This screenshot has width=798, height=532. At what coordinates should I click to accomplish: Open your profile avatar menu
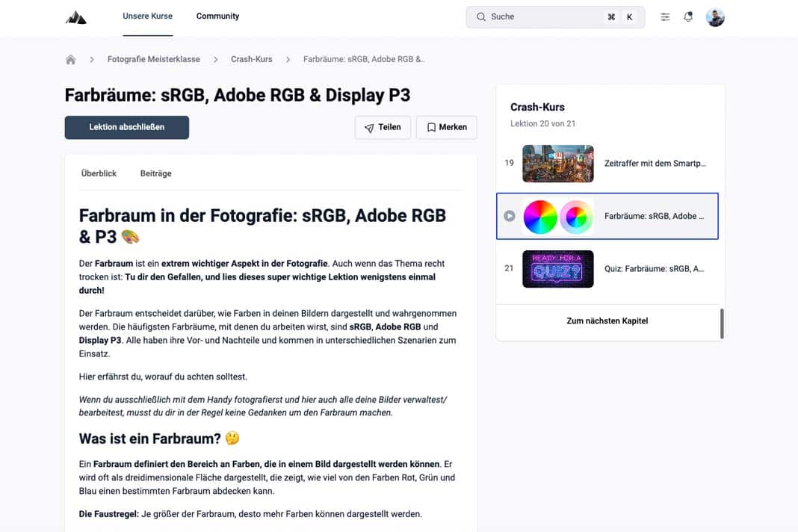pyautogui.click(x=715, y=16)
